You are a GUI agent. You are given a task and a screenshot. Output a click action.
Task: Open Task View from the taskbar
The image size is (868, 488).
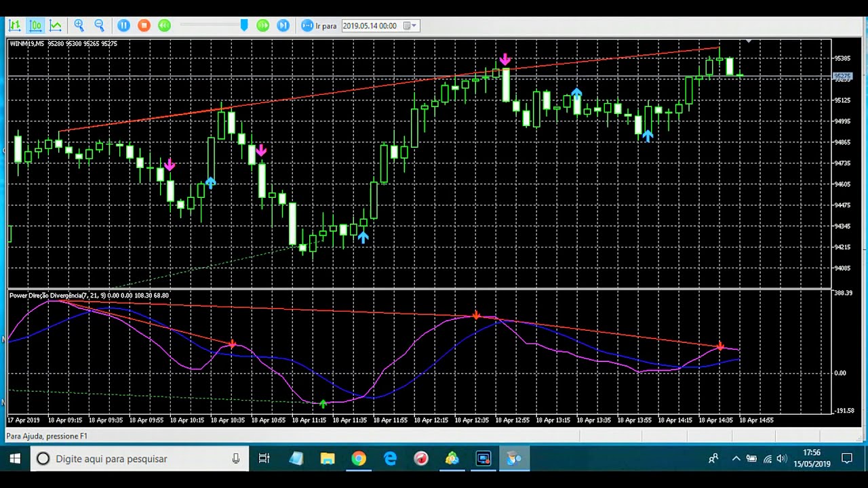click(264, 459)
